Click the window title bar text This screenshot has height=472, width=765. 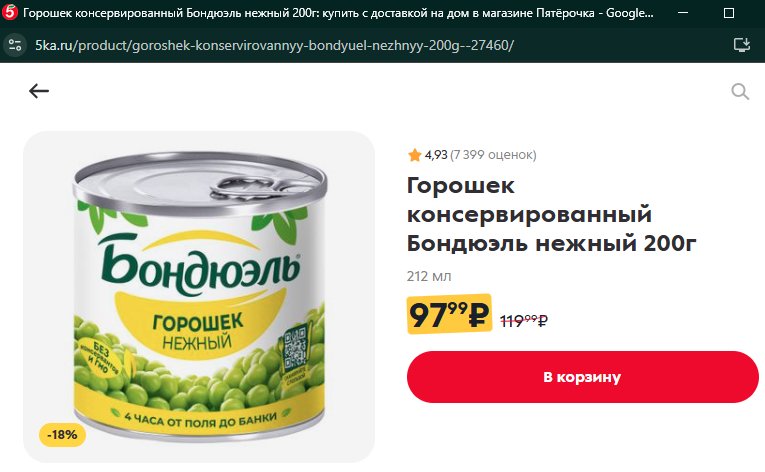[339, 13]
